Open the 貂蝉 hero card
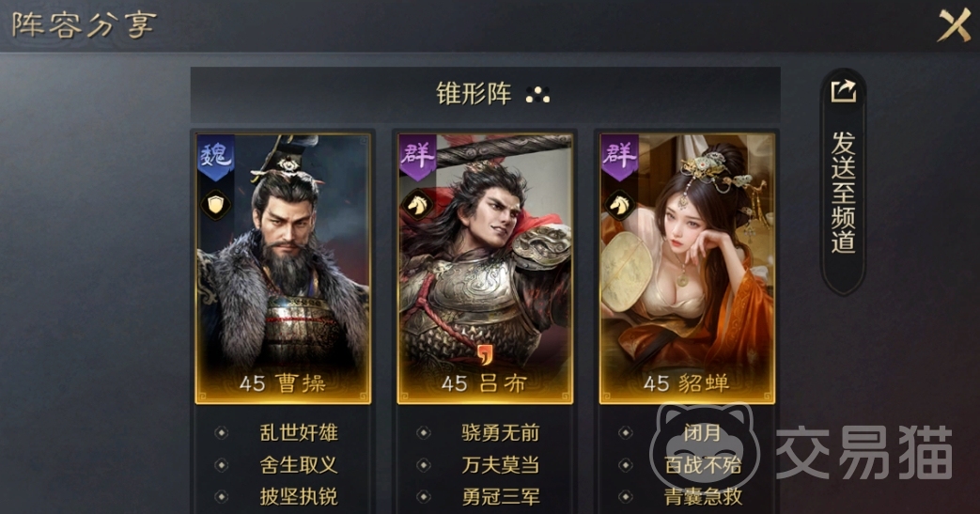Viewport: 980px width, 514px height. (687, 268)
